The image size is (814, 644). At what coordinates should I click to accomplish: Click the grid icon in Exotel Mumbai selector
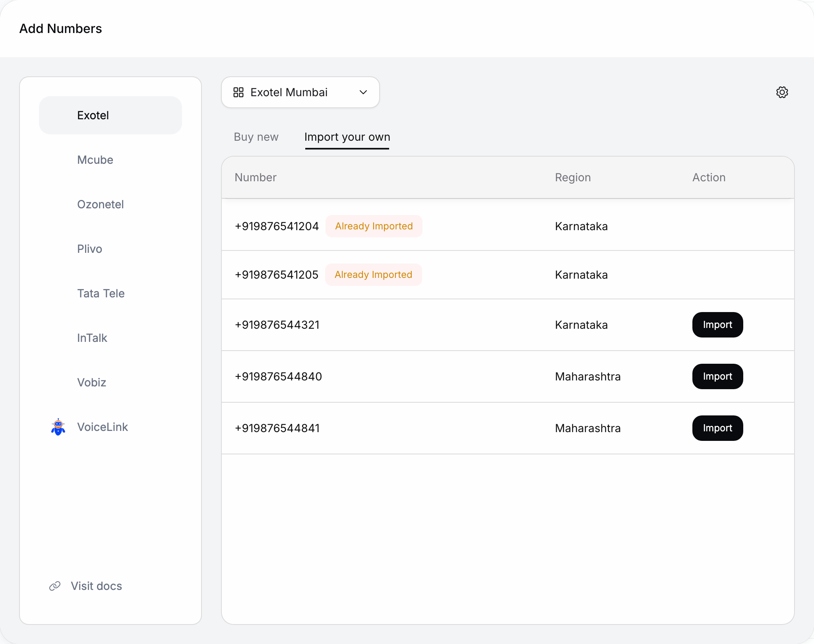tap(238, 92)
